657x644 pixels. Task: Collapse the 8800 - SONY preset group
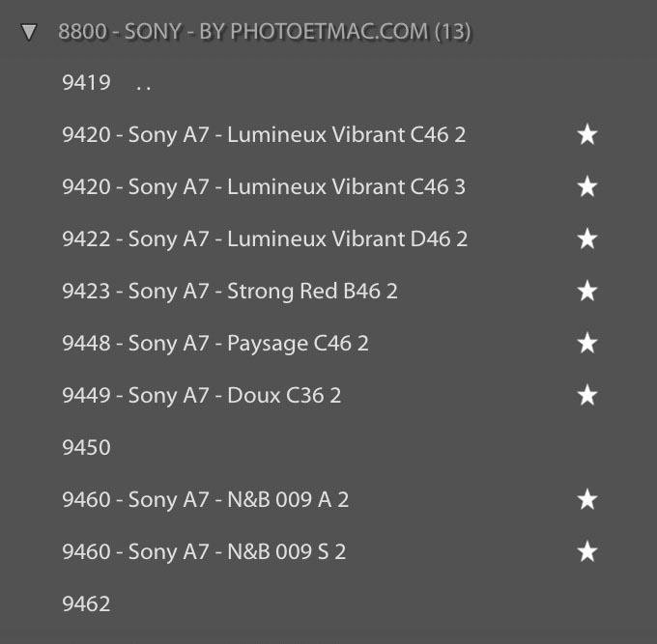click(x=30, y=32)
